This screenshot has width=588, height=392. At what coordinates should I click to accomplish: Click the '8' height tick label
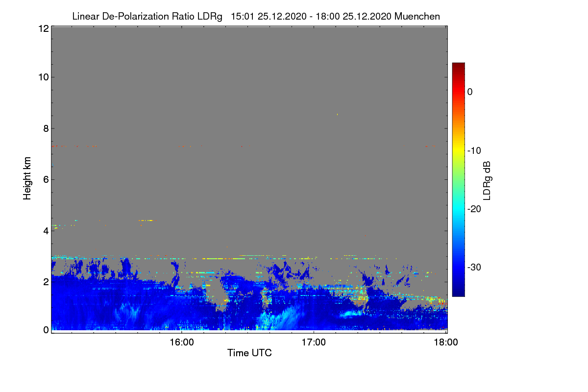coord(45,128)
